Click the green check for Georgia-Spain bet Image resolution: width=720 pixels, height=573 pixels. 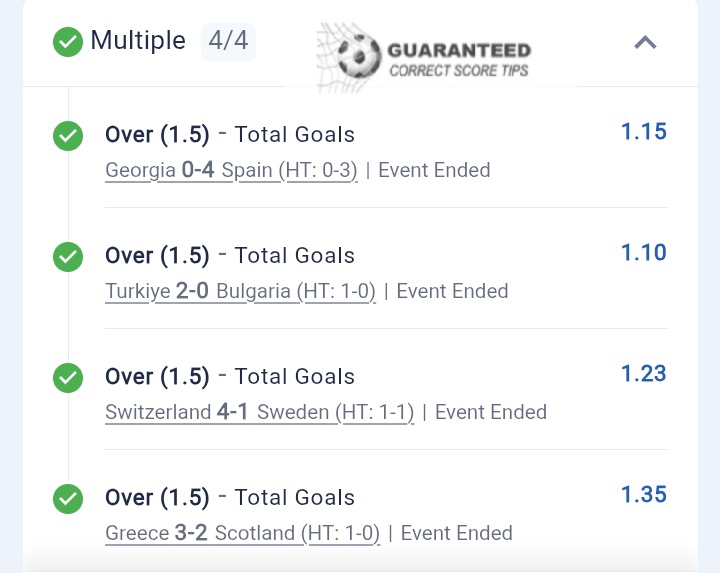(x=68, y=135)
